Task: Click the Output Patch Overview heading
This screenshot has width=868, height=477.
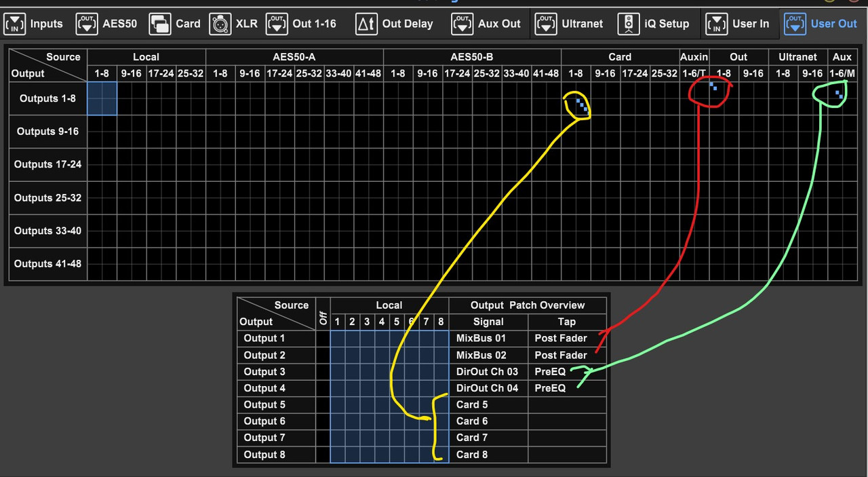Action: [528, 305]
